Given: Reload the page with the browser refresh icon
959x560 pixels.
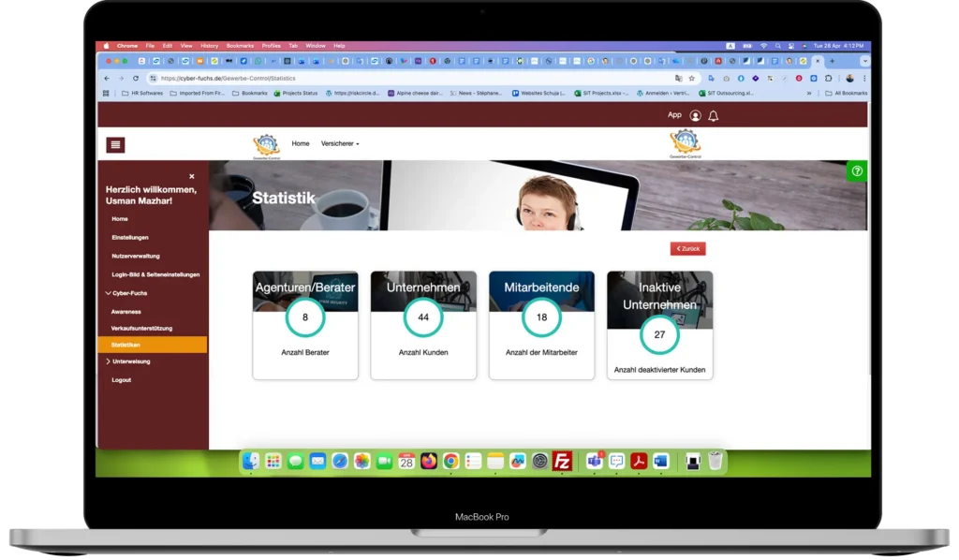Looking at the screenshot, I should click(136, 79).
